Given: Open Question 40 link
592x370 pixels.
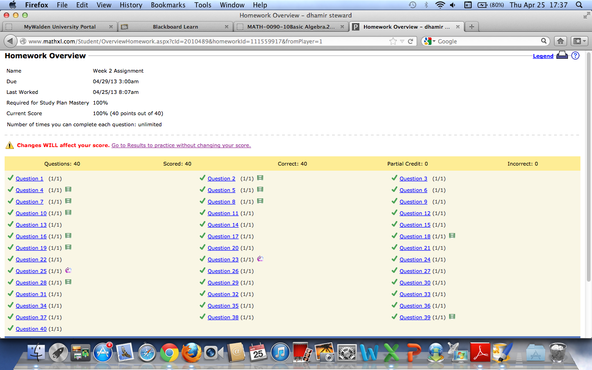Looking at the screenshot, I should click(31, 329).
